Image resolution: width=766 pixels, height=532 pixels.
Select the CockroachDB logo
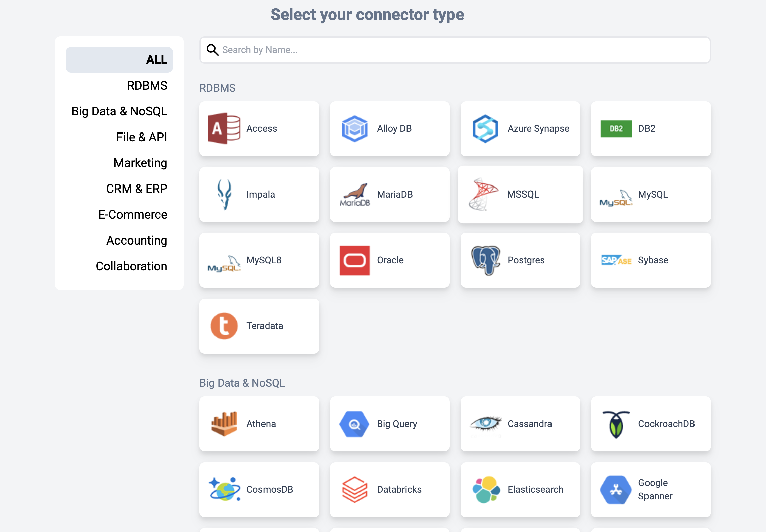[x=616, y=424]
